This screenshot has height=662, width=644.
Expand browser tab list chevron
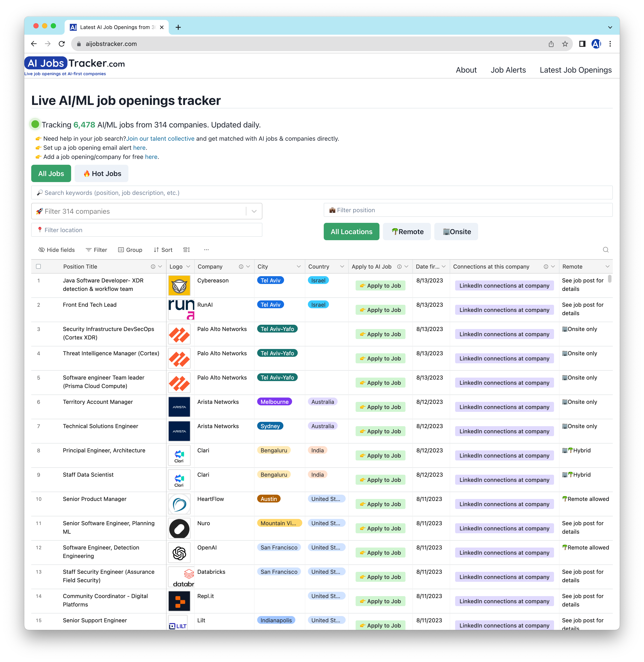(x=610, y=27)
